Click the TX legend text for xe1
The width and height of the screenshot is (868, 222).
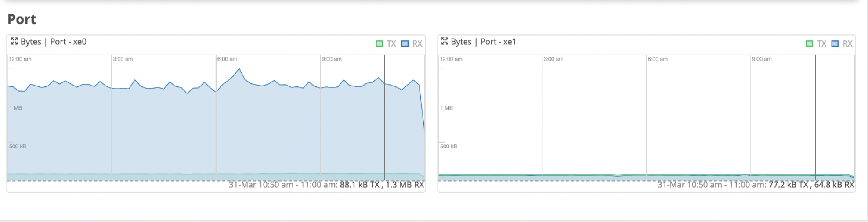[821, 43]
